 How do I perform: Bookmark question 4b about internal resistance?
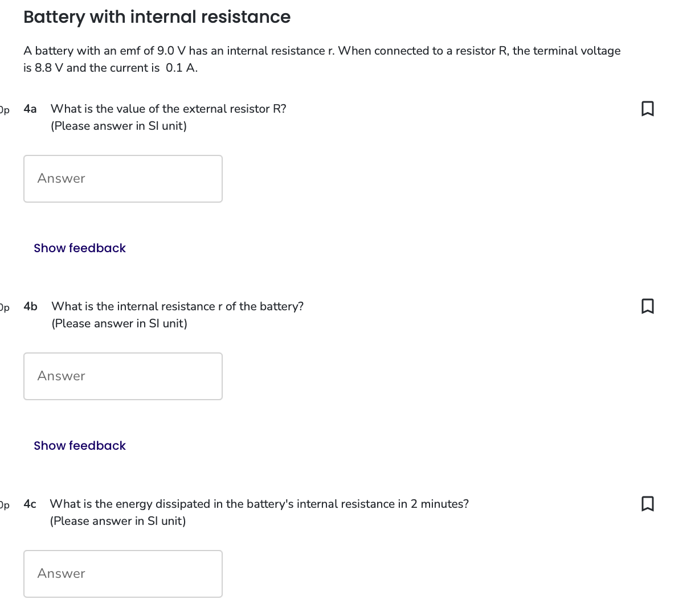(647, 306)
